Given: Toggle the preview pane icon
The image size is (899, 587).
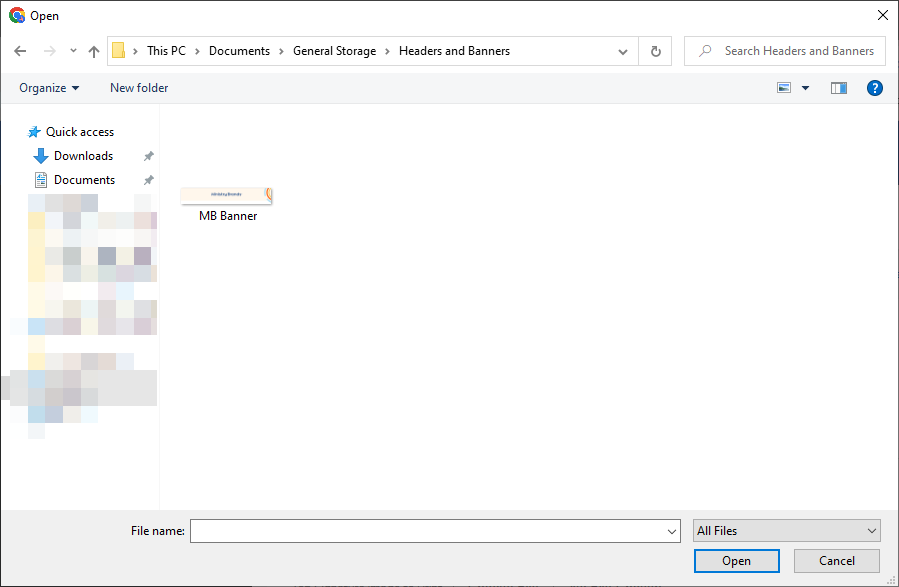Looking at the screenshot, I should tap(839, 88).
